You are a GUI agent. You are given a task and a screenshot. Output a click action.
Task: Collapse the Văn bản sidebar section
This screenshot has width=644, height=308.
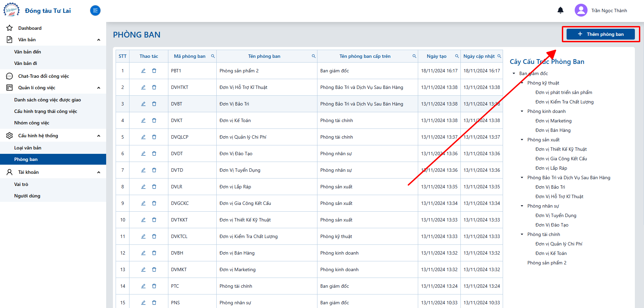pyautogui.click(x=99, y=40)
